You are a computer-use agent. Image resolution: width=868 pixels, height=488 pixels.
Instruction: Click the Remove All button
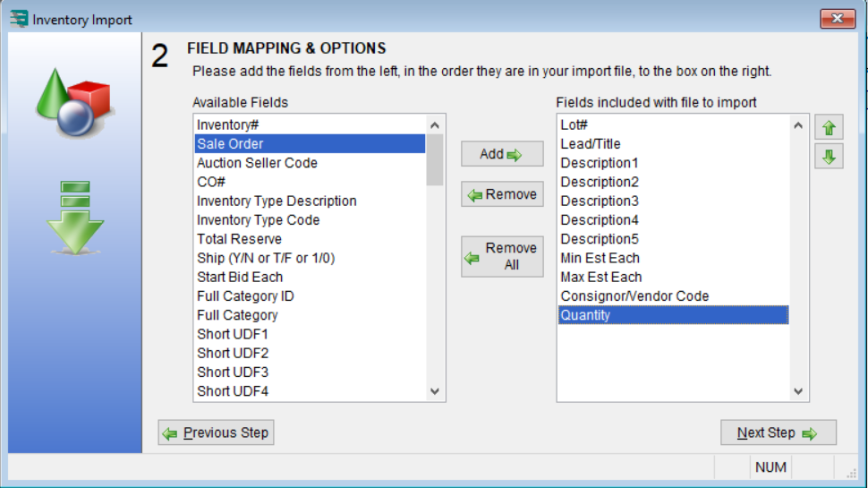(x=502, y=257)
